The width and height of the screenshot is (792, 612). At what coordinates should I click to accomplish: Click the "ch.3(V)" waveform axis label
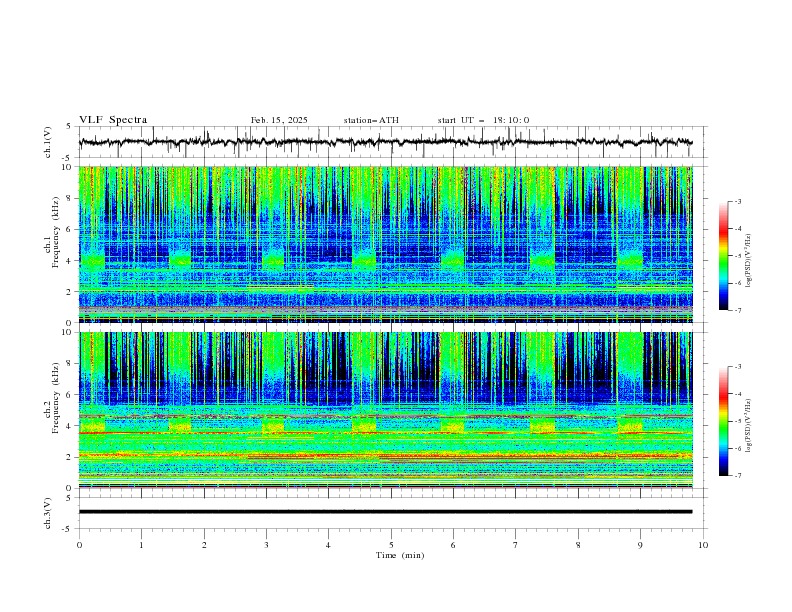(x=48, y=514)
